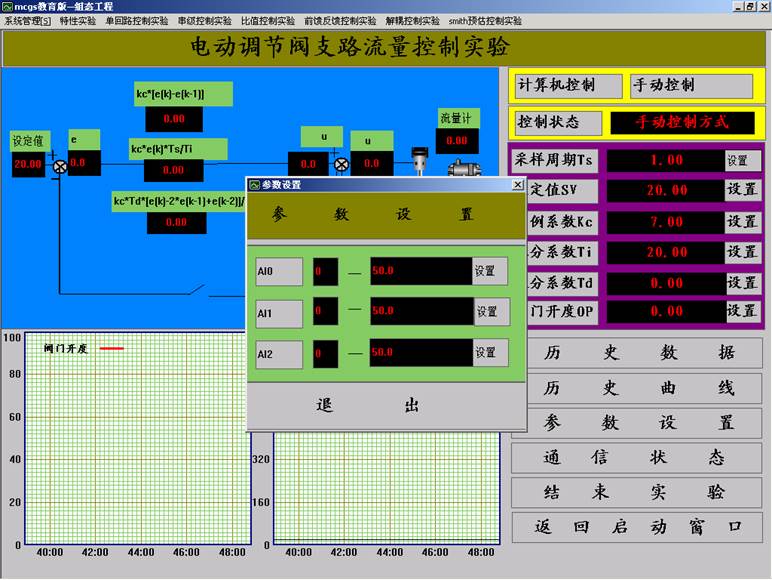Open smith预估控制实验 menu

click(485, 20)
